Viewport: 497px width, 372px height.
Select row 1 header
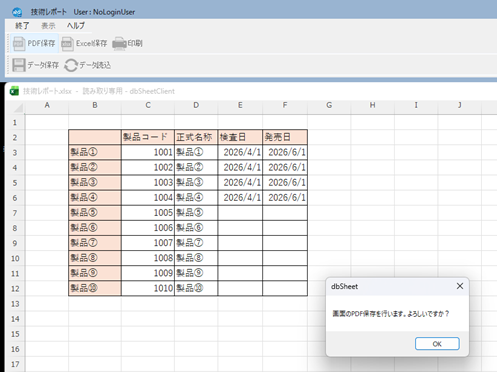tap(15, 122)
